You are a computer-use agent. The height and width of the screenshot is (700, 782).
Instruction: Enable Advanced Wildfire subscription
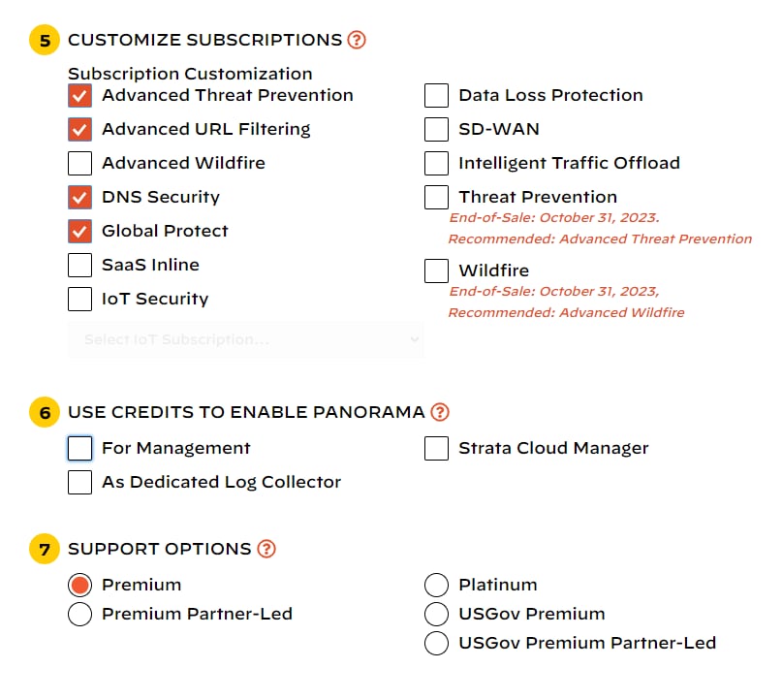[x=79, y=163]
